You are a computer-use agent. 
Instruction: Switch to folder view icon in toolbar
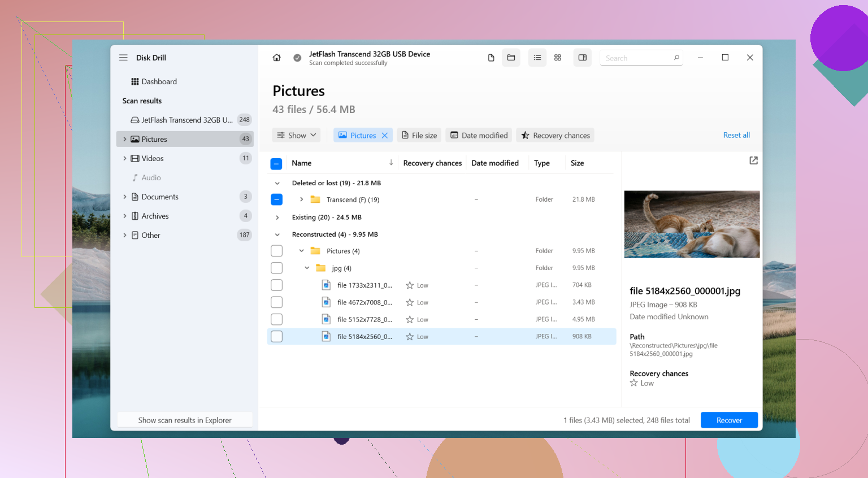pyautogui.click(x=511, y=58)
